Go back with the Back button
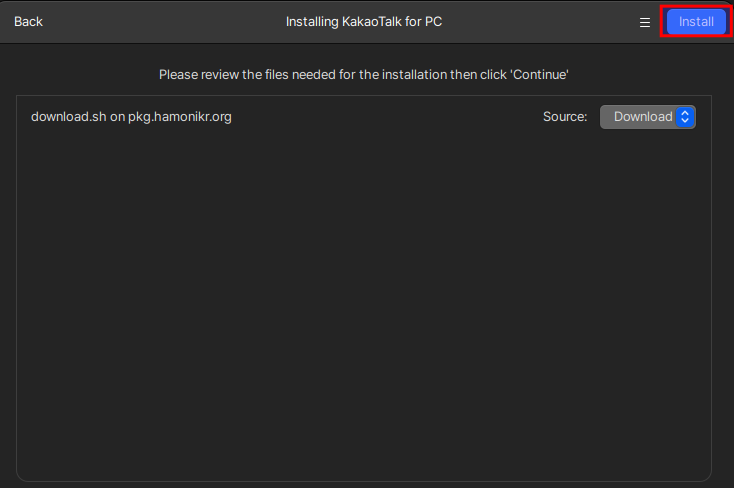The width and height of the screenshot is (734, 488). coord(28,22)
